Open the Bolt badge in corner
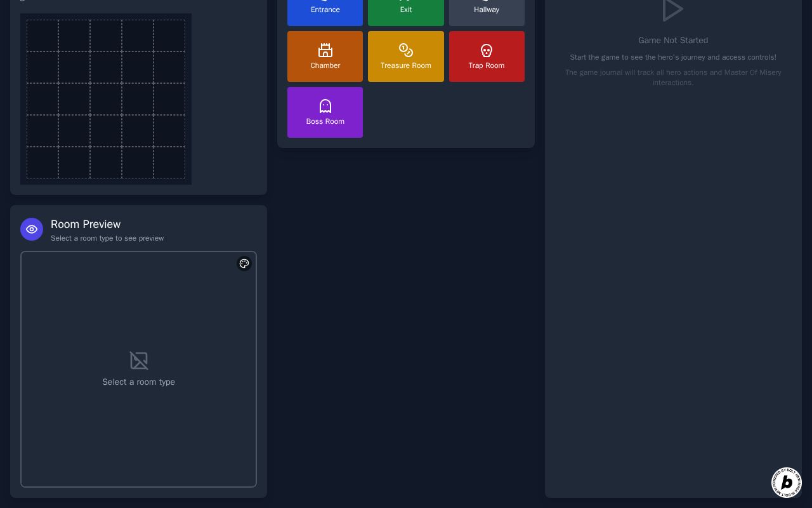Image resolution: width=812 pixels, height=508 pixels. pyautogui.click(x=787, y=483)
